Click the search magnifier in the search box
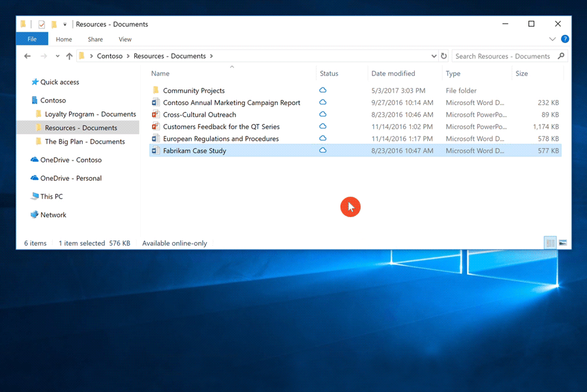Viewport: 587px width, 392px height. [561, 56]
